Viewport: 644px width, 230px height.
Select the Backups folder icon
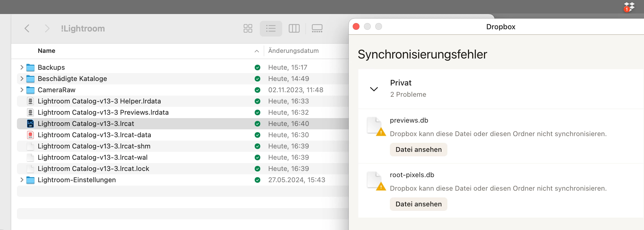pyautogui.click(x=30, y=67)
